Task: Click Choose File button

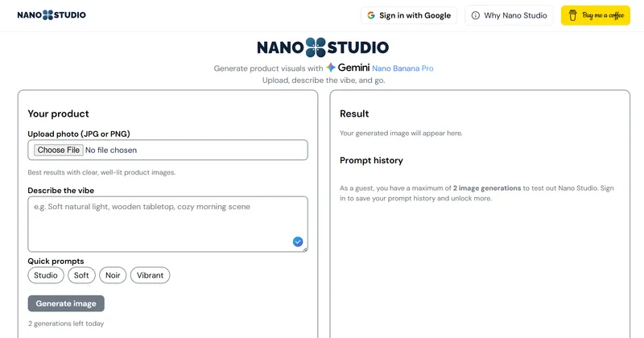Action: pyautogui.click(x=59, y=150)
